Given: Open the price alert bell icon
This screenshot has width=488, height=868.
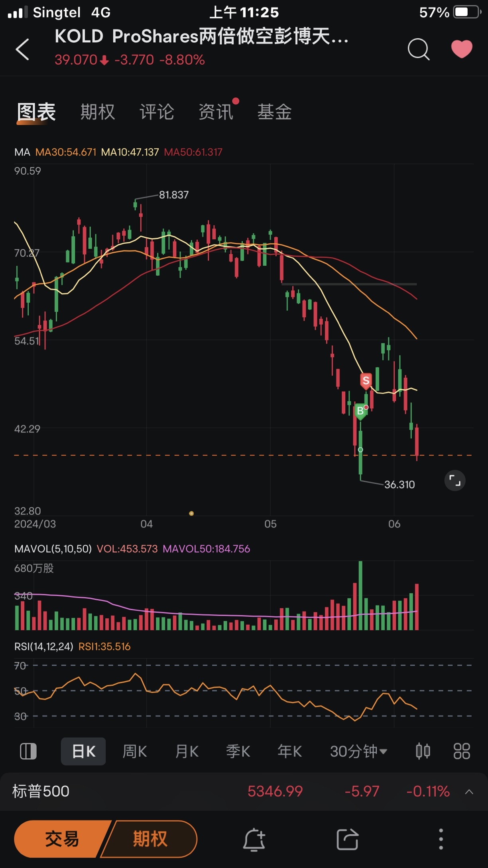Looking at the screenshot, I should point(254,840).
